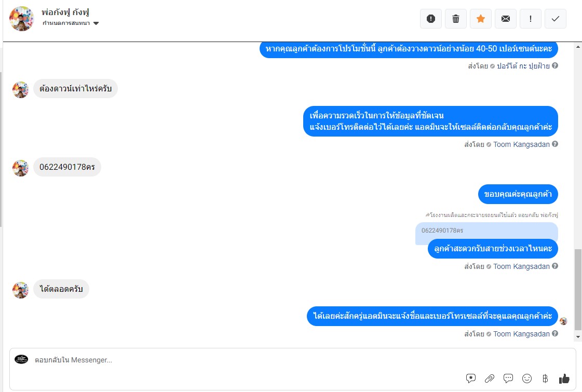
Task: Expand the กำหนดการสนทนา dropdown arrow
Action: click(x=96, y=23)
